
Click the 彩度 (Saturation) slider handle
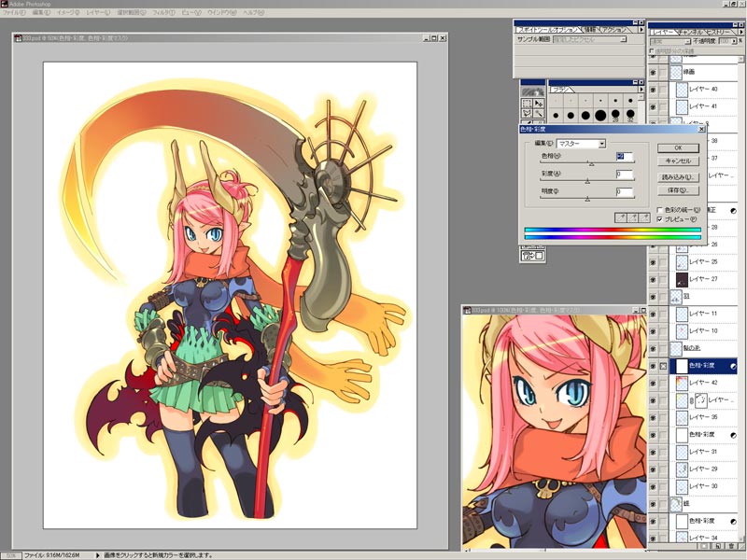click(x=587, y=181)
